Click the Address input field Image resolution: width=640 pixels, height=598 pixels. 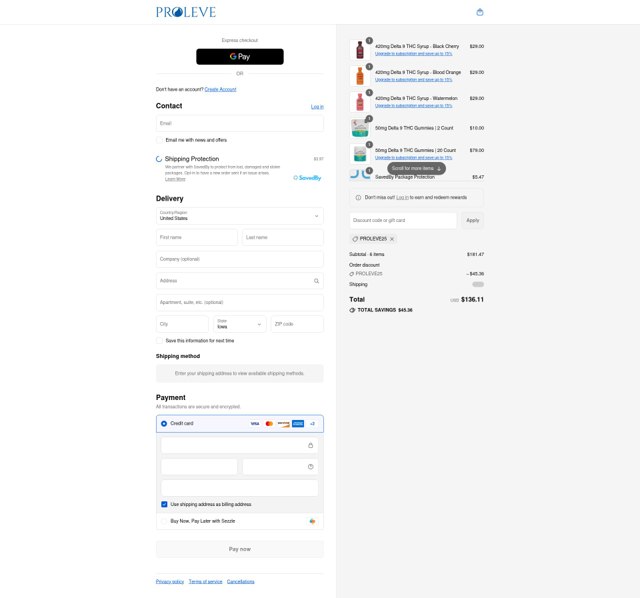pos(240,281)
